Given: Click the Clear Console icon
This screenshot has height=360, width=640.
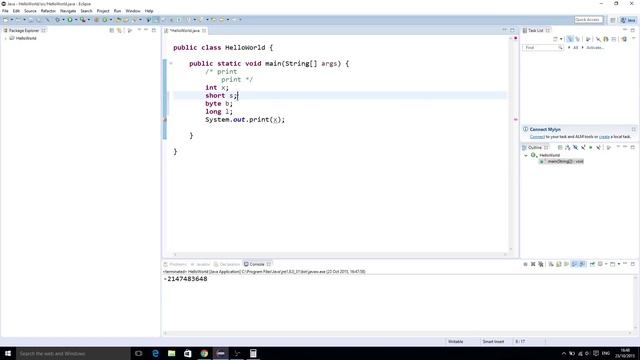Looking at the screenshot, I should coord(551,264).
